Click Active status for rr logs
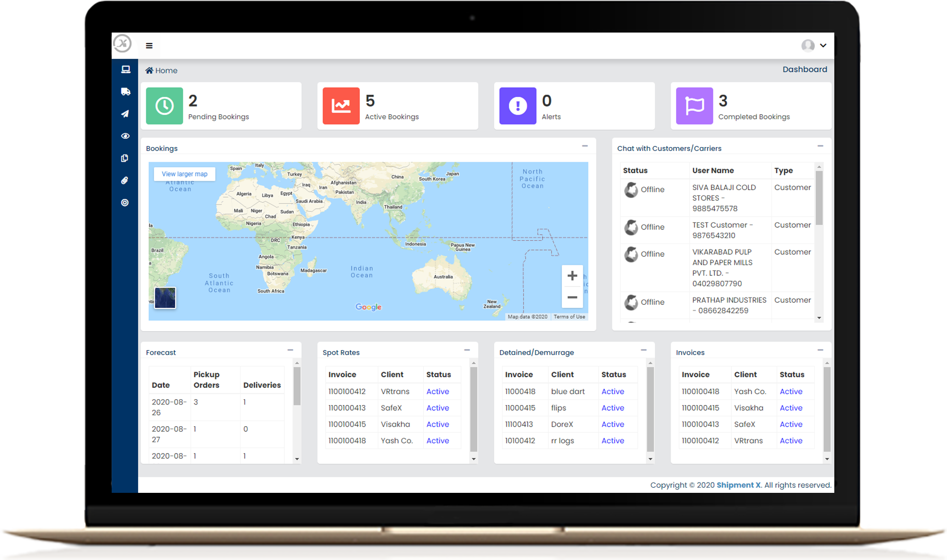947x560 pixels. [x=613, y=441]
